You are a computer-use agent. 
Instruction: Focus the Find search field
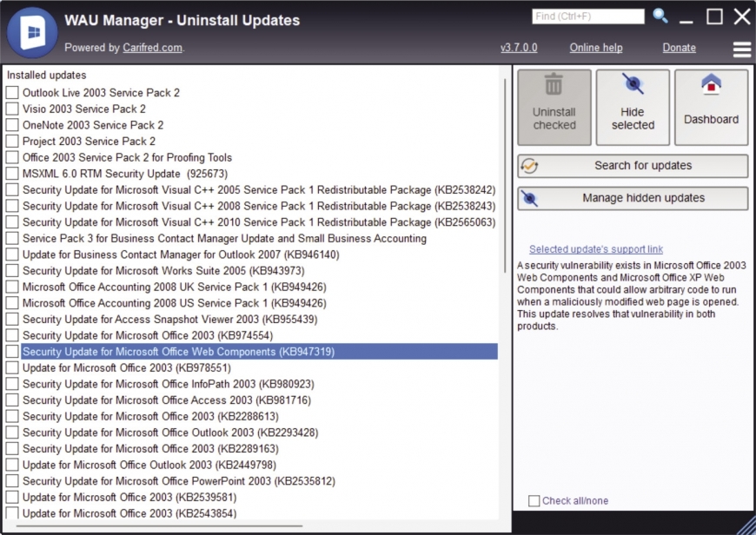coord(588,17)
